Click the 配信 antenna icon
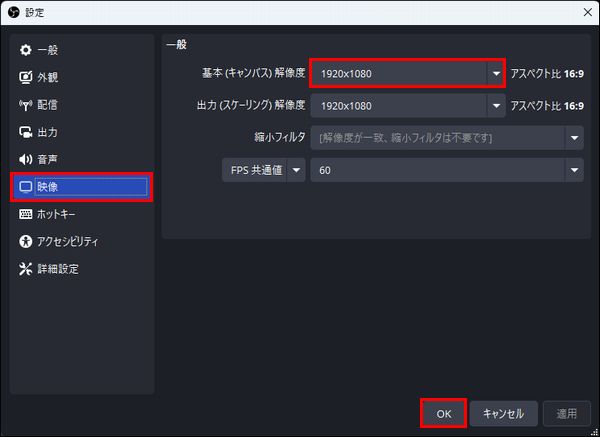This screenshot has height=437, width=600. pos(26,105)
